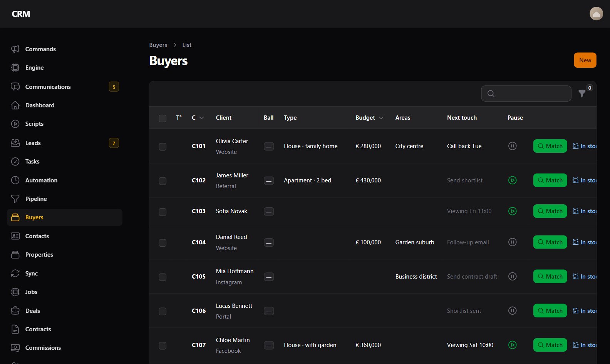Open the filter funnel icon
This screenshot has width=610, height=364.
tap(582, 94)
